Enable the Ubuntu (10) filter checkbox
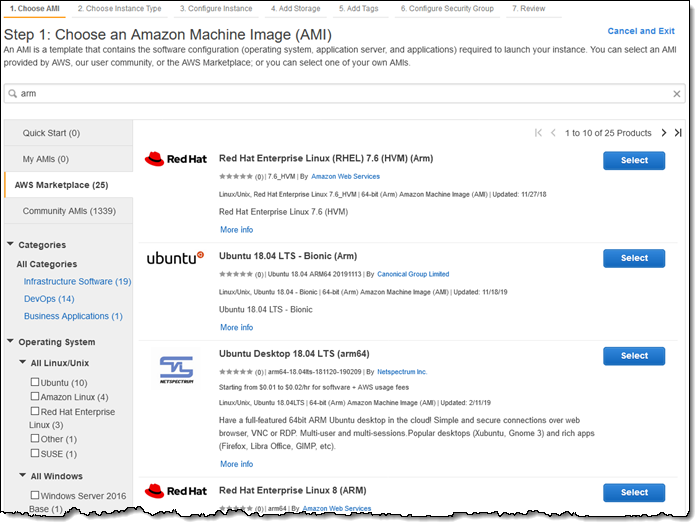The height and width of the screenshot is (527, 700). (x=36, y=382)
